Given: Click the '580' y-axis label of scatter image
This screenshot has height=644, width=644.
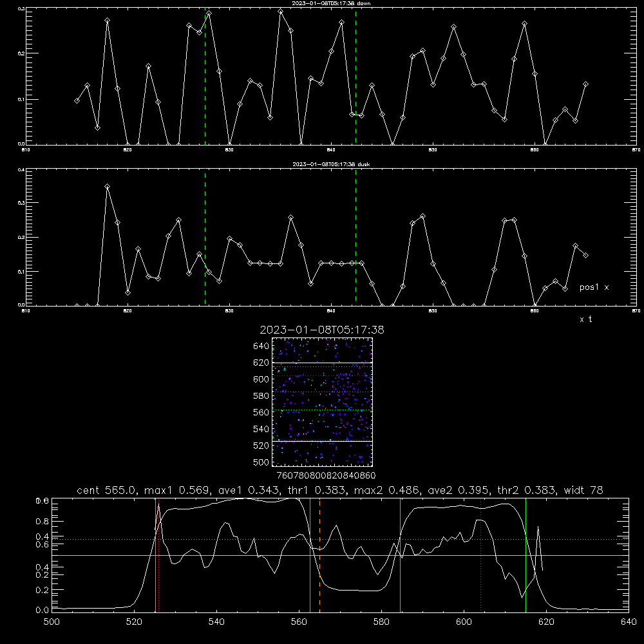Looking at the screenshot, I should click(261, 396).
